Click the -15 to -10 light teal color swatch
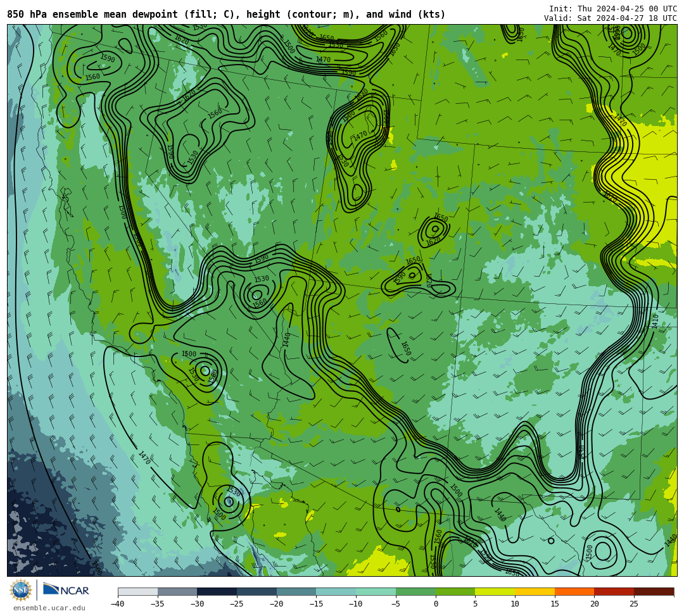 click(x=336, y=591)
